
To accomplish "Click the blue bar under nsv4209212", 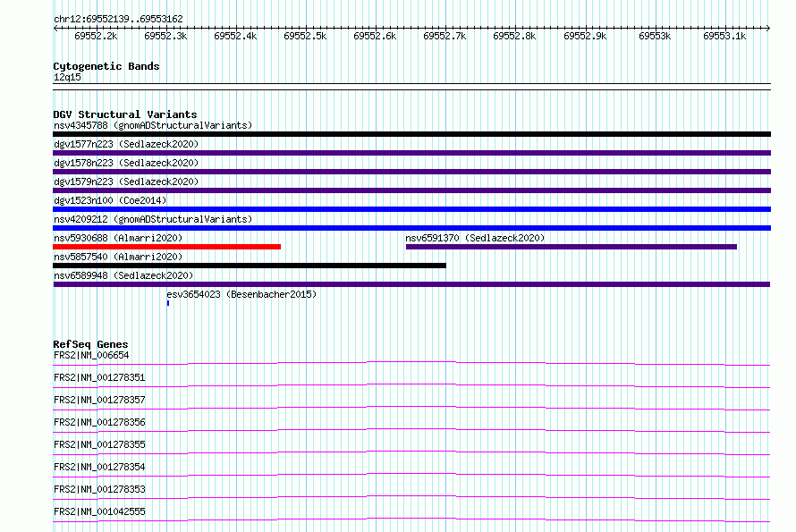I will pyautogui.click(x=411, y=228).
